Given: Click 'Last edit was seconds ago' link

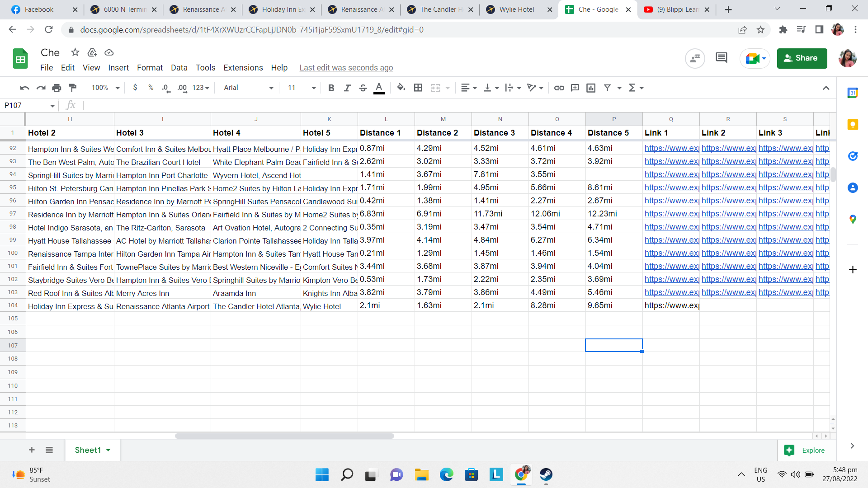Looking at the screenshot, I should [346, 68].
